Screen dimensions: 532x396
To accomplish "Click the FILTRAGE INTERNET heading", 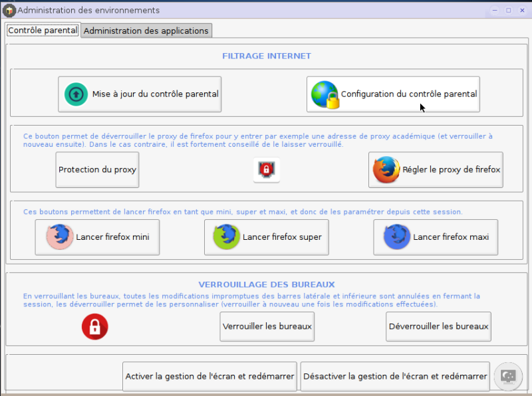I will [x=267, y=56].
